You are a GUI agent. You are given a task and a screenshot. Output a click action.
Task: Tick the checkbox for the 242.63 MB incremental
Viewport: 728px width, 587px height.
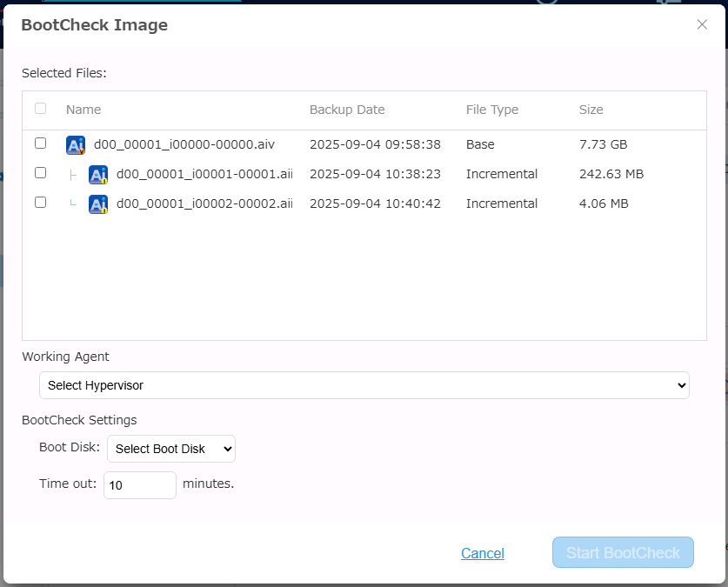click(x=40, y=173)
